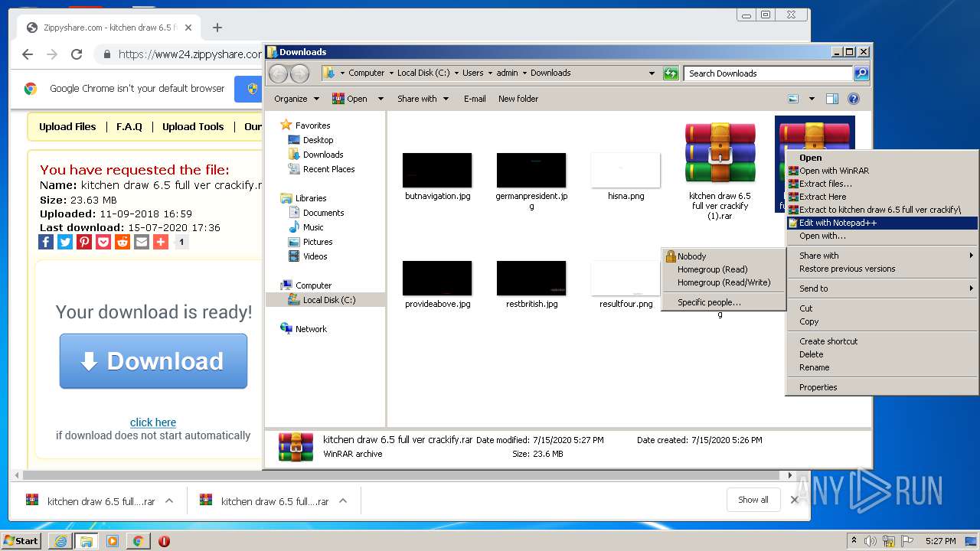Click the search magnifier in Downloads window
980x551 pixels.
tap(861, 73)
